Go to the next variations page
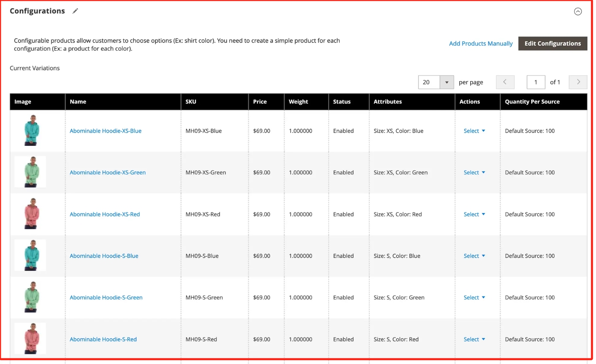 [x=578, y=82]
